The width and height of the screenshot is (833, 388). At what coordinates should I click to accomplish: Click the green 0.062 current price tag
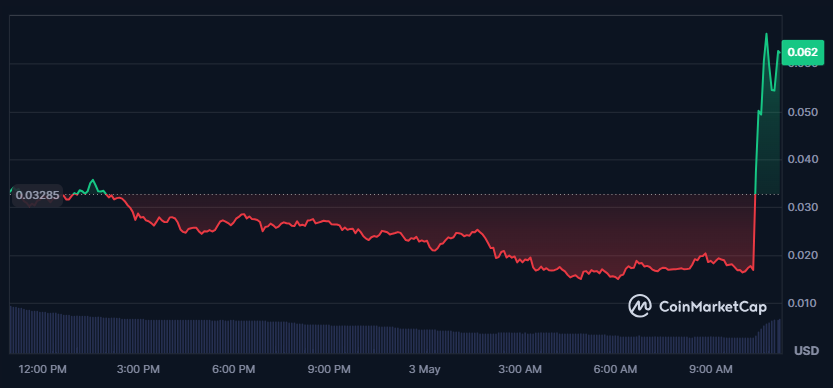click(802, 52)
